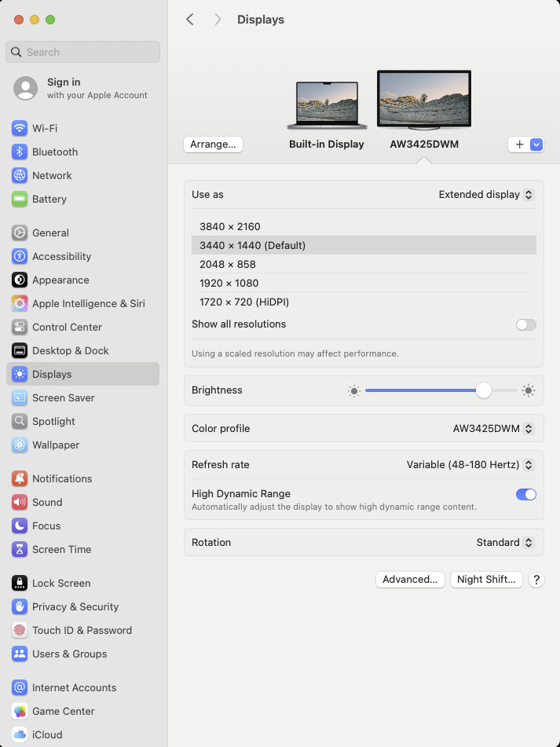
Task: Click the Sound speaker icon
Action: [x=20, y=502]
